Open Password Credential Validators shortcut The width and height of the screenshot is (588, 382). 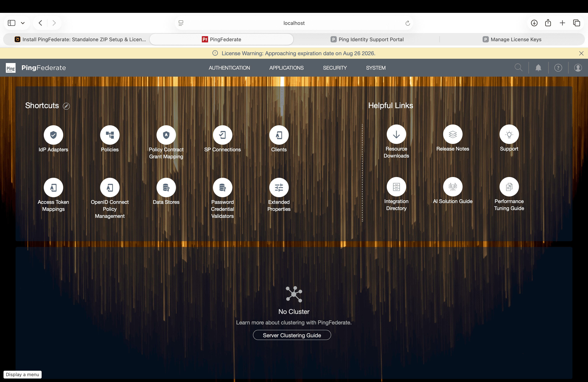[222, 187]
